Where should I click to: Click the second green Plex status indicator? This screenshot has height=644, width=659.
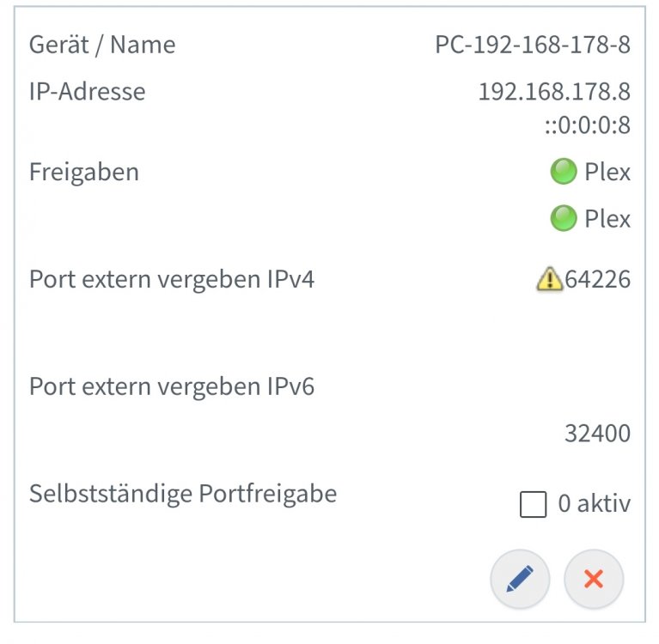coord(563,218)
